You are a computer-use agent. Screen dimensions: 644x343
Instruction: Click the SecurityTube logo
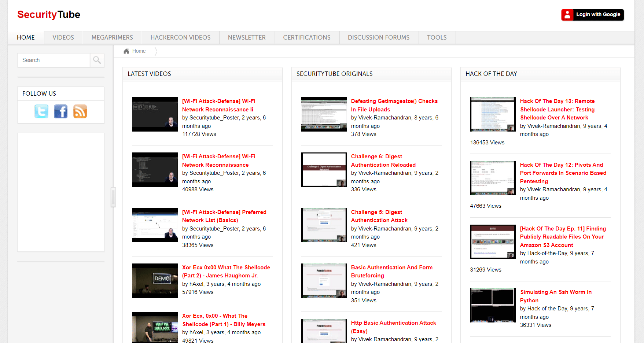pos(49,14)
